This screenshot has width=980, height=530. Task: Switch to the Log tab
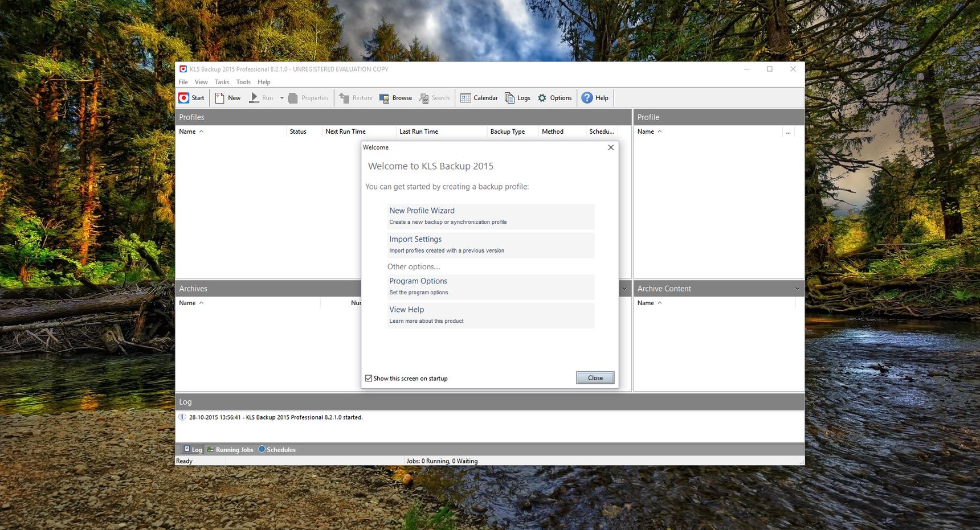tap(193, 449)
